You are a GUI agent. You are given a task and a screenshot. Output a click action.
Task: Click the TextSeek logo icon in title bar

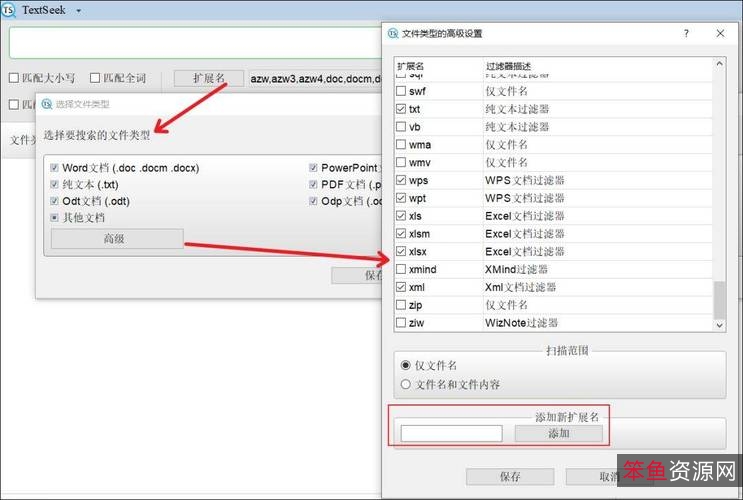click(9, 10)
